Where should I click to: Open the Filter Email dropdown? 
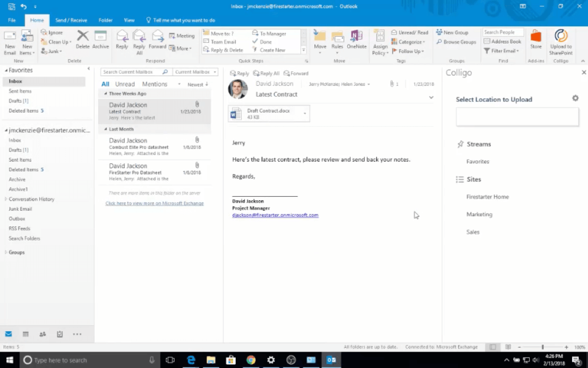[501, 51]
